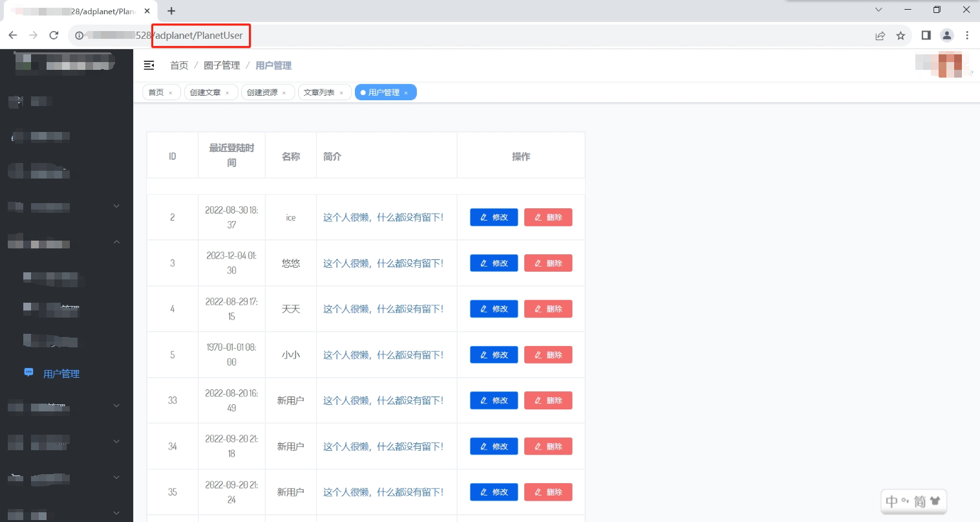980x522 pixels.
Task: Click 首页 in breadcrumb
Action: click(x=179, y=65)
